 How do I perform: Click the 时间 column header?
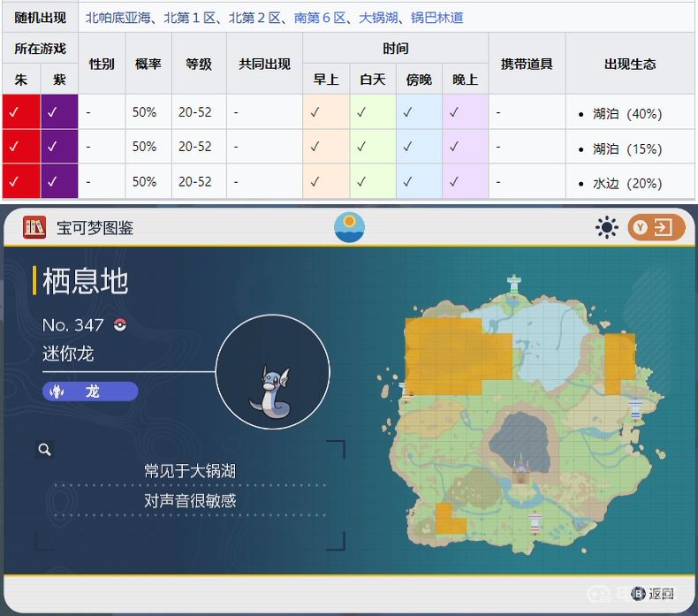(395, 48)
